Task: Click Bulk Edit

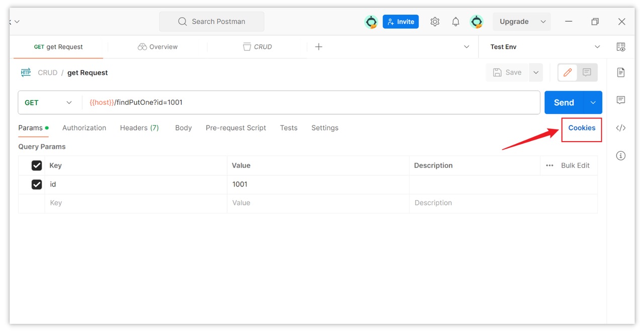Action: pos(575,165)
